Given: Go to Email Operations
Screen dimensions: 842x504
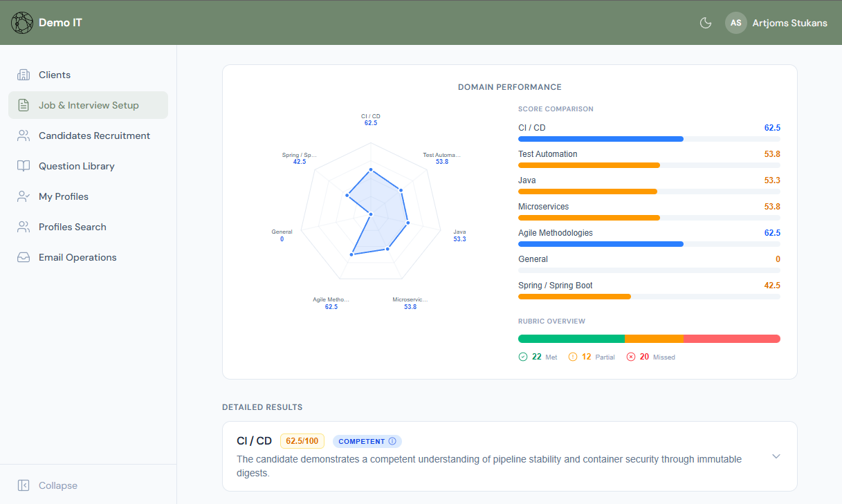Looking at the screenshot, I should click(x=88, y=257).
